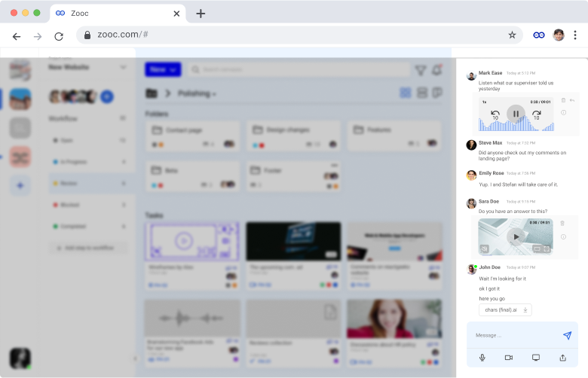Click the Message input field

(x=516, y=335)
